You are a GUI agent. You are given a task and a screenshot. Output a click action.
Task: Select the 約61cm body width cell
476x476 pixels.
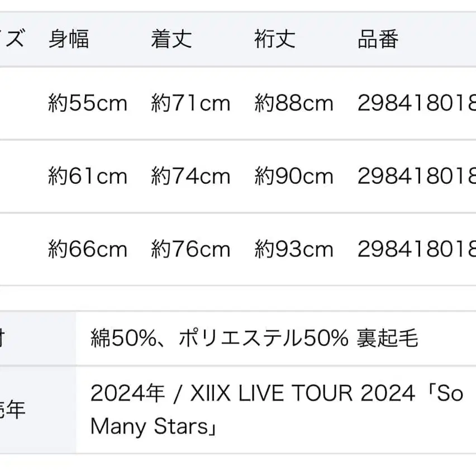pyautogui.click(x=88, y=177)
